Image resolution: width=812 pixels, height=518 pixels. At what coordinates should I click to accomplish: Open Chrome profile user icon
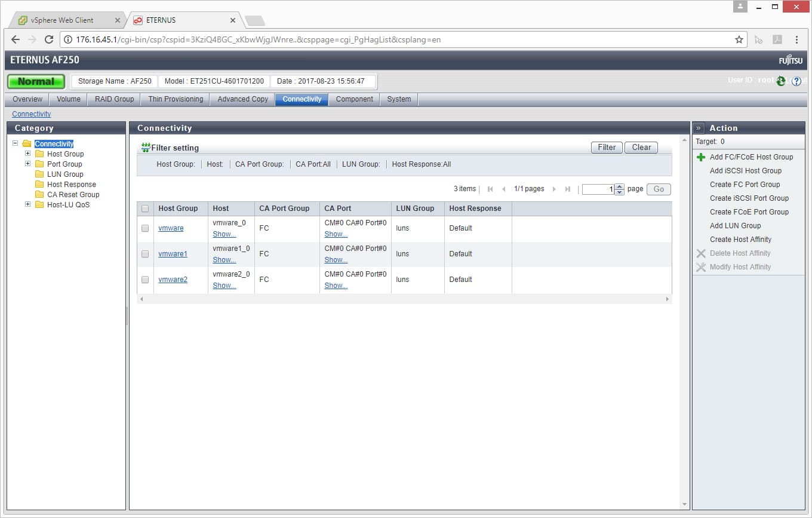740,7
